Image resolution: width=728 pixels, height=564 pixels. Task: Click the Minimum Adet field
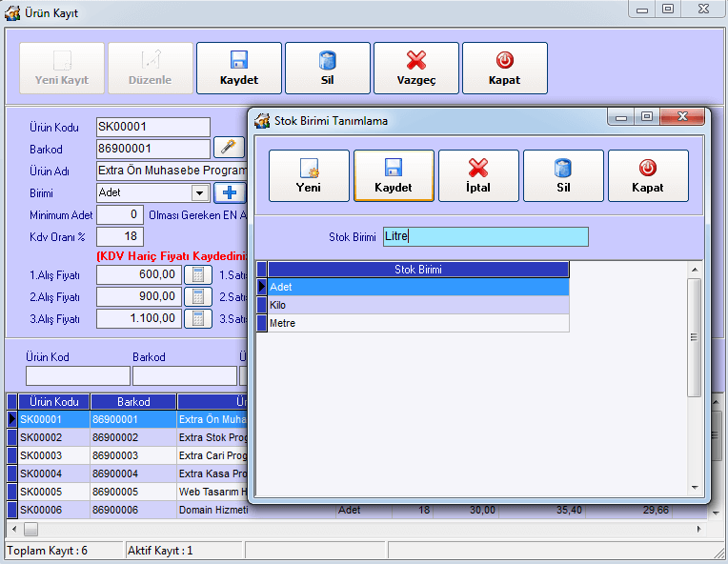[120, 214]
